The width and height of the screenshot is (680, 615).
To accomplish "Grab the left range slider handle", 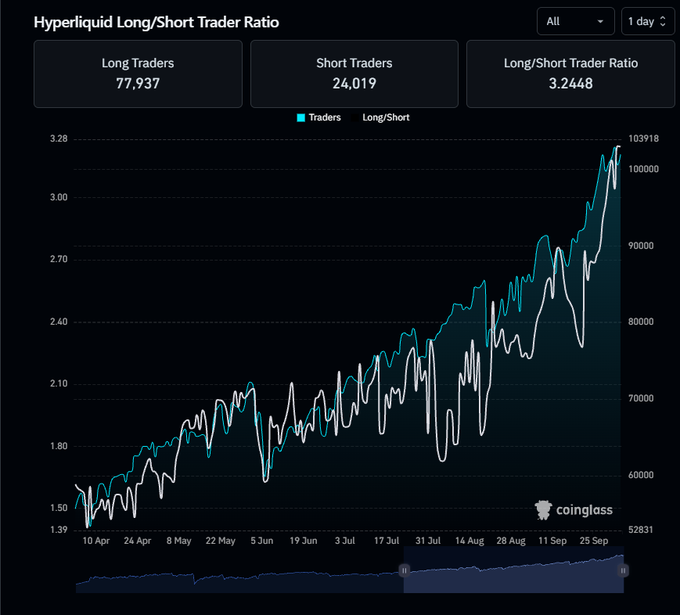I will pyautogui.click(x=404, y=570).
